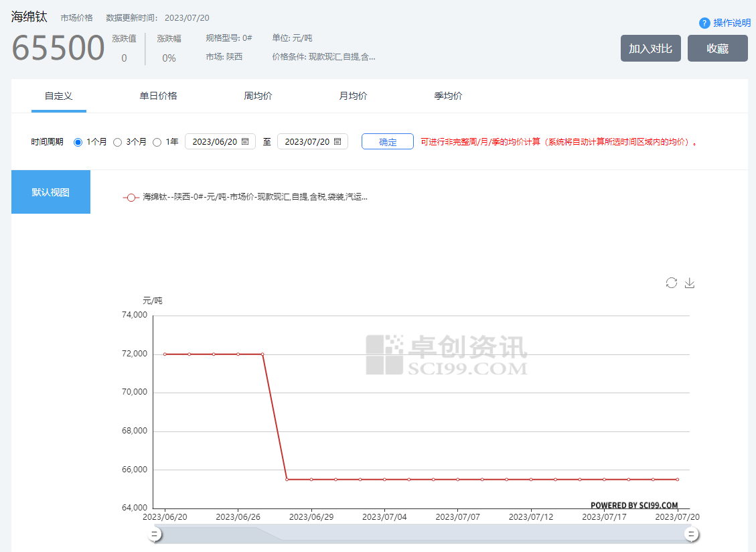Click the right zoom slider handle
Screen dimensions: 756x552
pyautogui.click(x=692, y=534)
